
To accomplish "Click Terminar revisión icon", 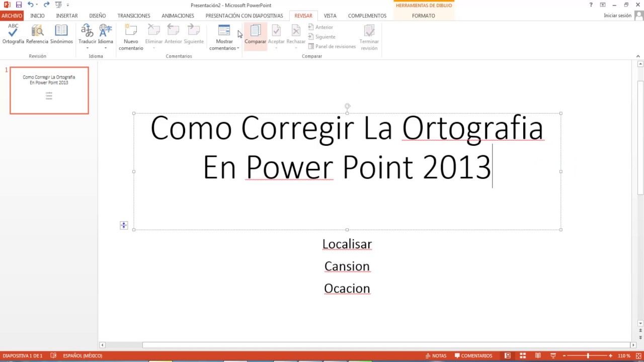I will [369, 31].
